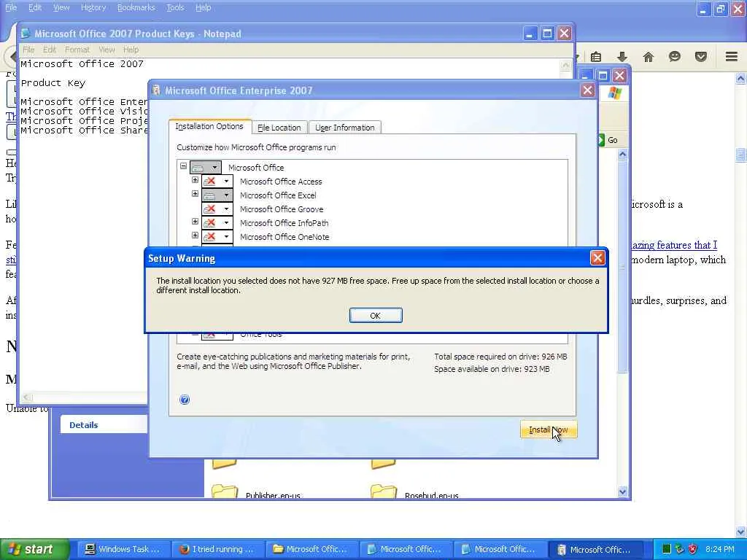
Task: Click Firefox home icon
Action: [648, 57]
